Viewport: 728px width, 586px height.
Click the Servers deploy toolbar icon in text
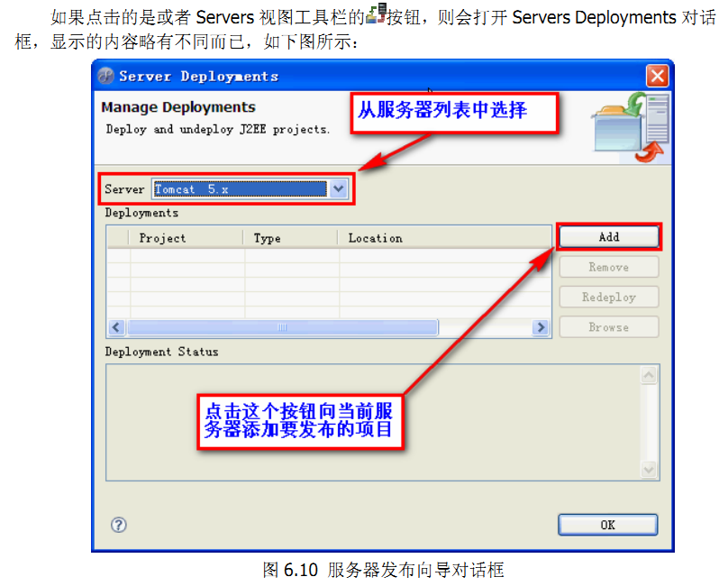pyautogui.click(x=377, y=14)
